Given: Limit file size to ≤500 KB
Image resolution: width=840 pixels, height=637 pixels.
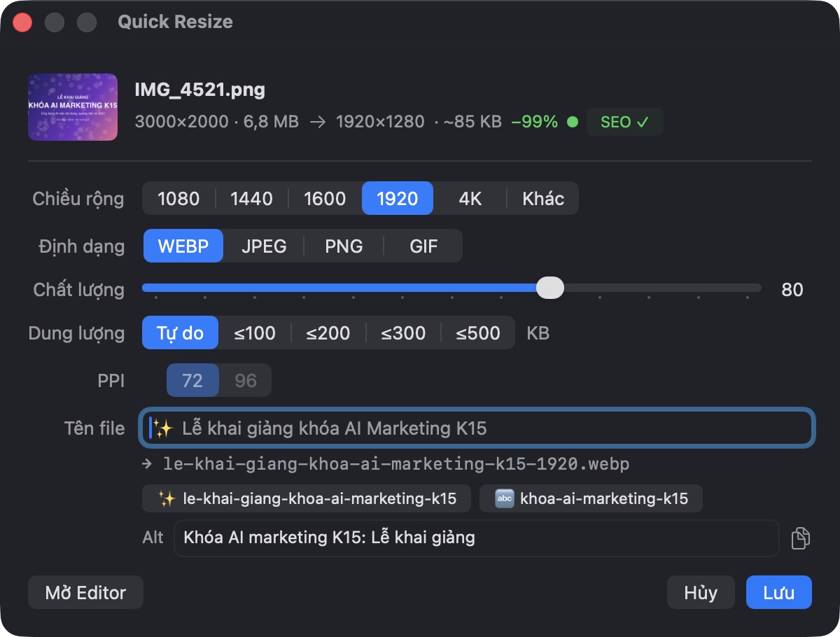Looking at the screenshot, I should coord(478,333).
